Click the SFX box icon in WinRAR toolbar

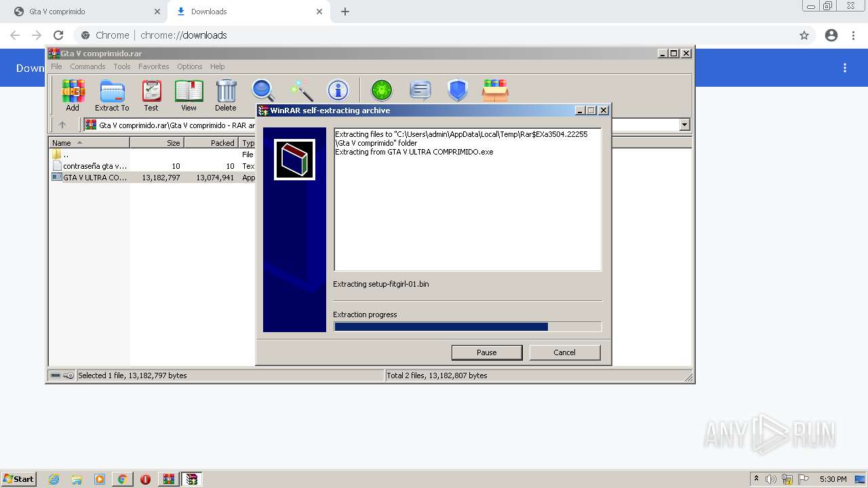pyautogui.click(x=495, y=90)
